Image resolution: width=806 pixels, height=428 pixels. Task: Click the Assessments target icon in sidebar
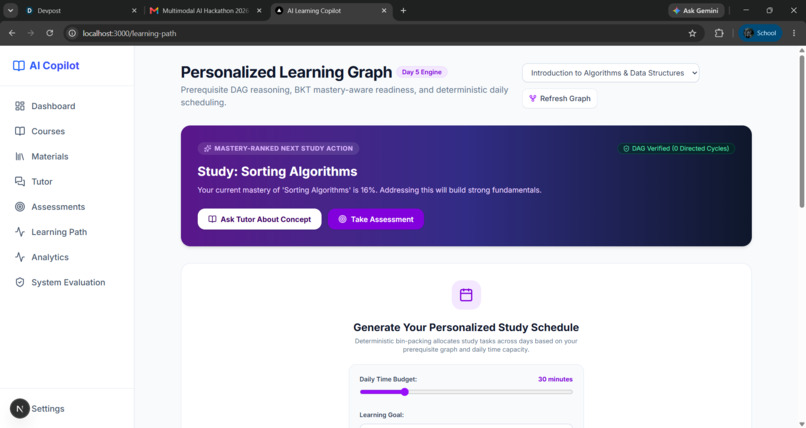click(x=20, y=207)
